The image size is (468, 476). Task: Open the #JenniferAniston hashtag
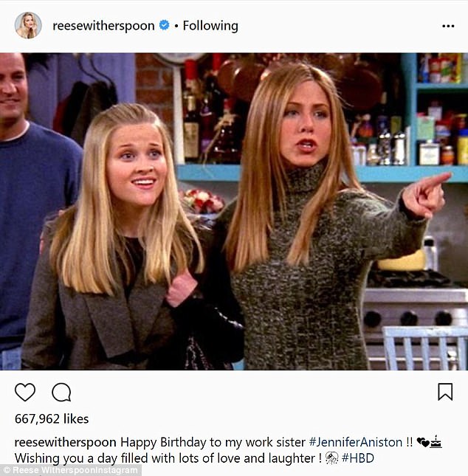(x=355, y=442)
